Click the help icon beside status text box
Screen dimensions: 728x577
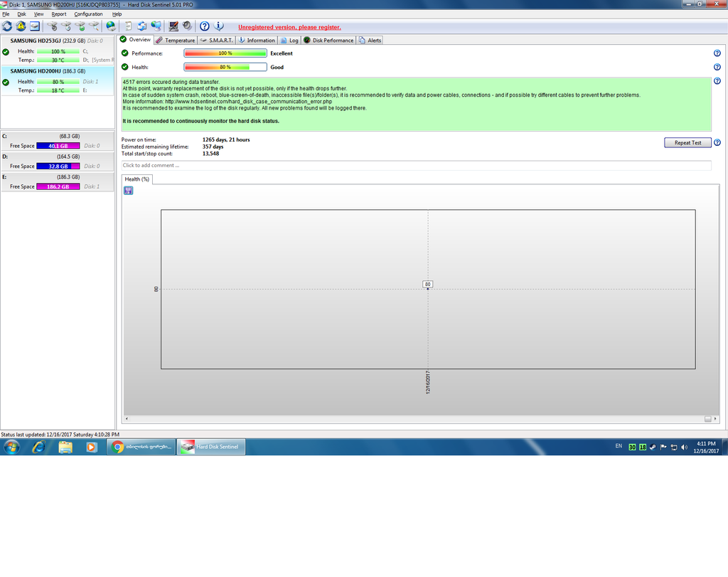[717, 81]
